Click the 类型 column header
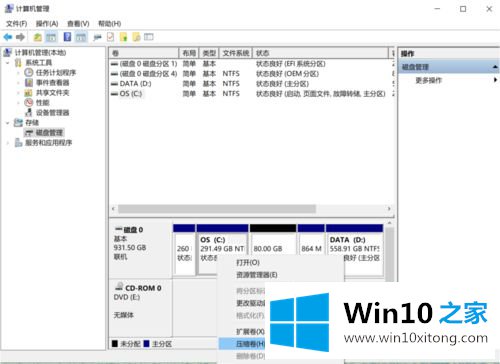 pos(209,53)
